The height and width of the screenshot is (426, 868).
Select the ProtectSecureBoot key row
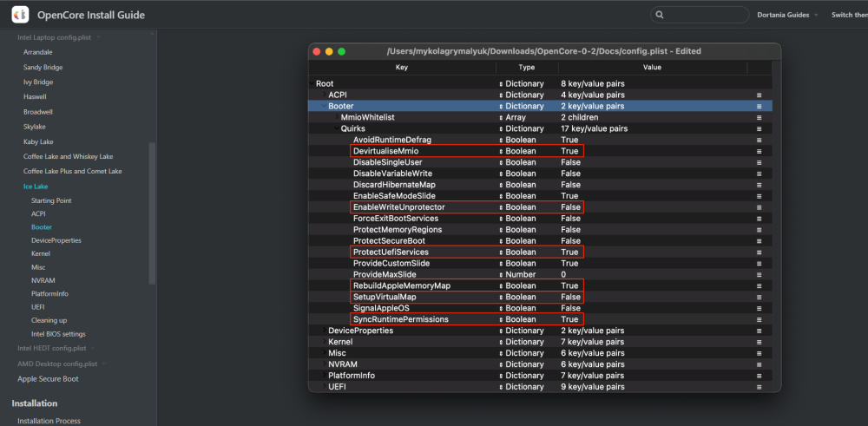pos(389,240)
